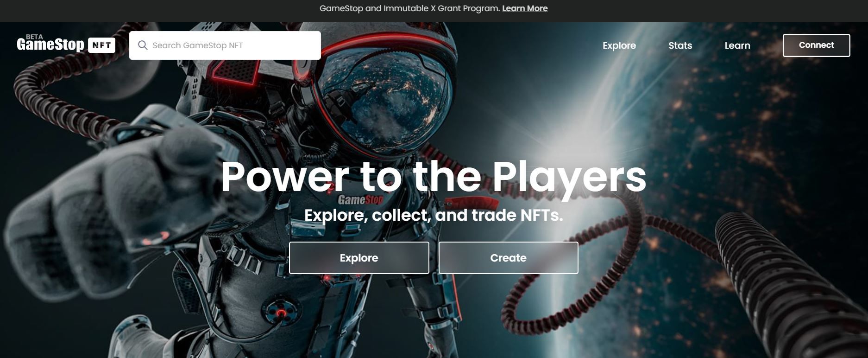The image size is (868, 358).
Task: Open the Stats navigation item
Action: (680, 45)
